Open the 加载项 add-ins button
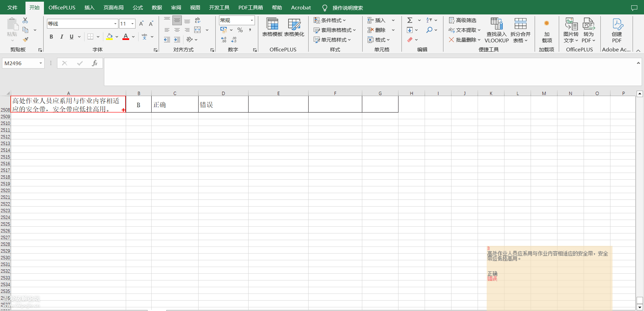The image size is (644, 311). click(x=547, y=30)
